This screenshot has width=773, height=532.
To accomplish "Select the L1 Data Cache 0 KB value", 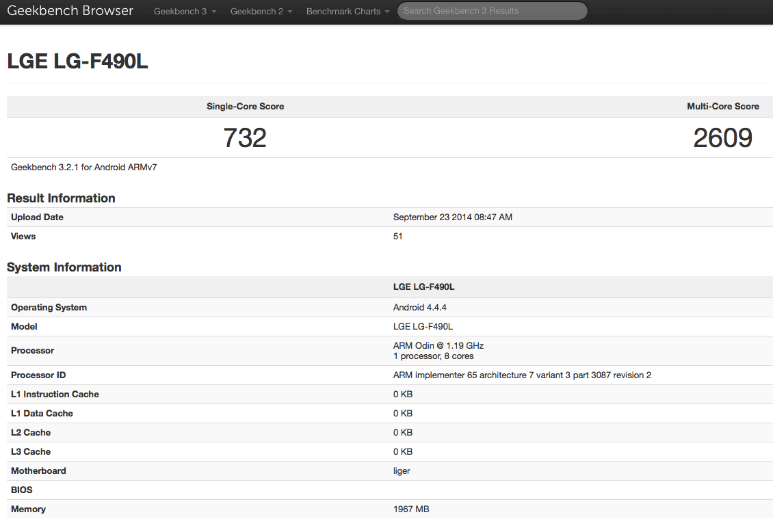I will coord(403,414).
